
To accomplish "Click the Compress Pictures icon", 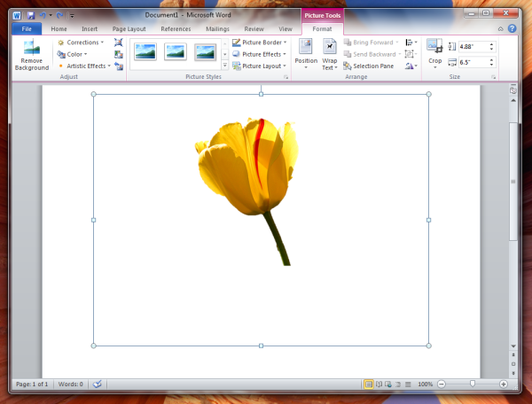I will point(119,43).
